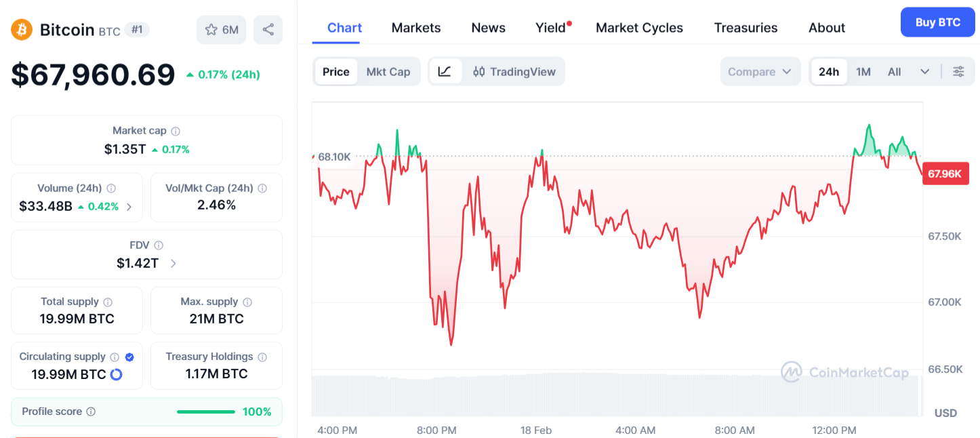Viewport: 980px width, 438px height.
Task: Open the chart settings sliders icon
Action: click(x=959, y=71)
